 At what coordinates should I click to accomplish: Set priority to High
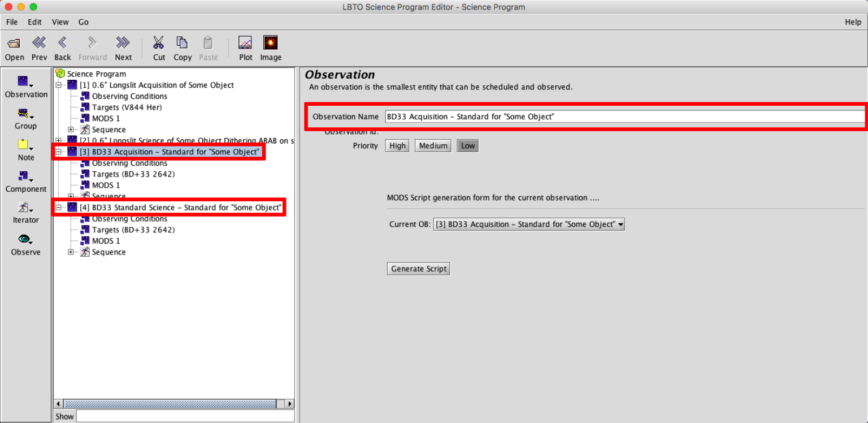(x=397, y=146)
